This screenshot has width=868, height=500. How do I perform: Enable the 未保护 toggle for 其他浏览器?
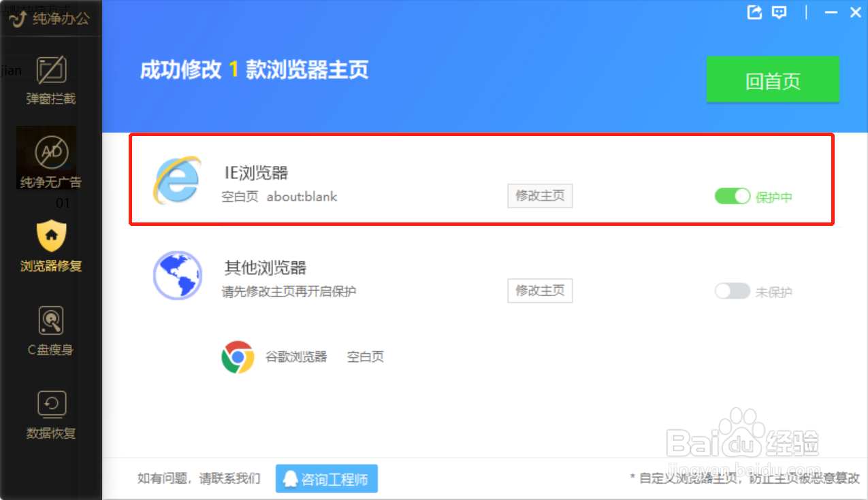732,291
